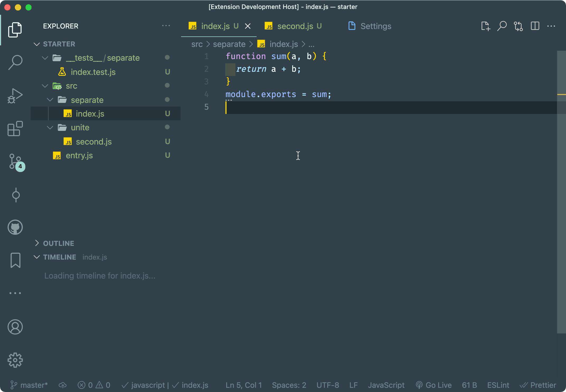
Task: Open editor More Actions ellipsis menu
Action: 551,26
